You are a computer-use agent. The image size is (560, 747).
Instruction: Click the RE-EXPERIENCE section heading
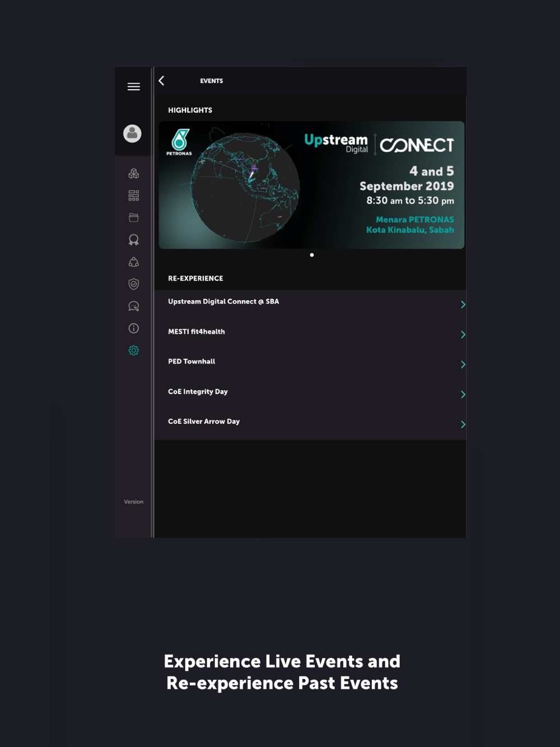click(195, 278)
